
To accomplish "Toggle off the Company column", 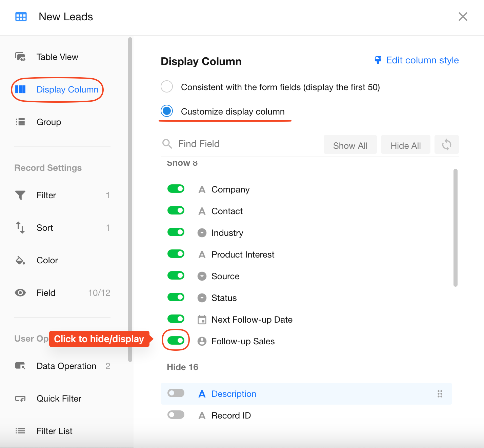I will [176, 189].
